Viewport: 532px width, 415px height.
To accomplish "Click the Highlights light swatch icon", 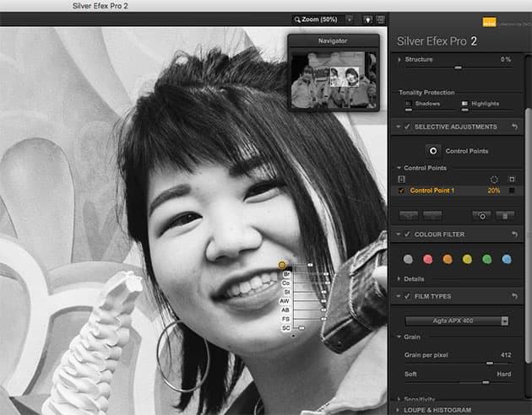I will (x=464, y=103).
